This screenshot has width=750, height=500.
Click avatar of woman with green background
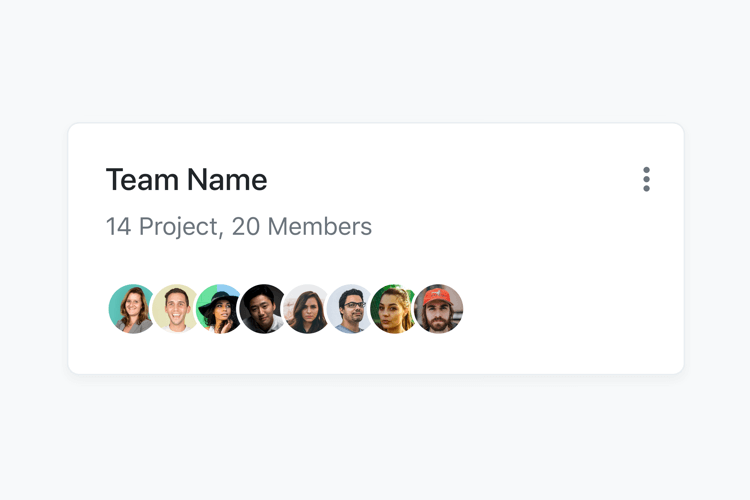[x=395, y=308]
